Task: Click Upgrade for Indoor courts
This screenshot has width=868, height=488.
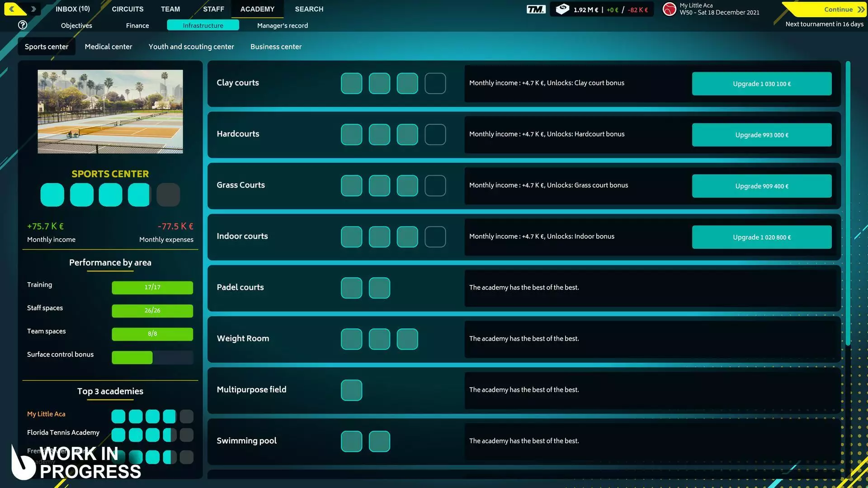Action: (761, 237)
